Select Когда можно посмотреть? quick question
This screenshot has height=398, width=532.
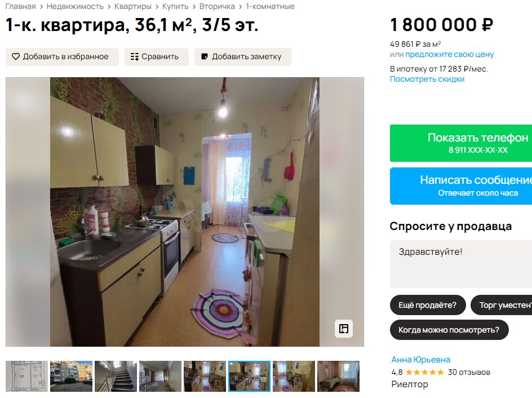click(449, 330)
